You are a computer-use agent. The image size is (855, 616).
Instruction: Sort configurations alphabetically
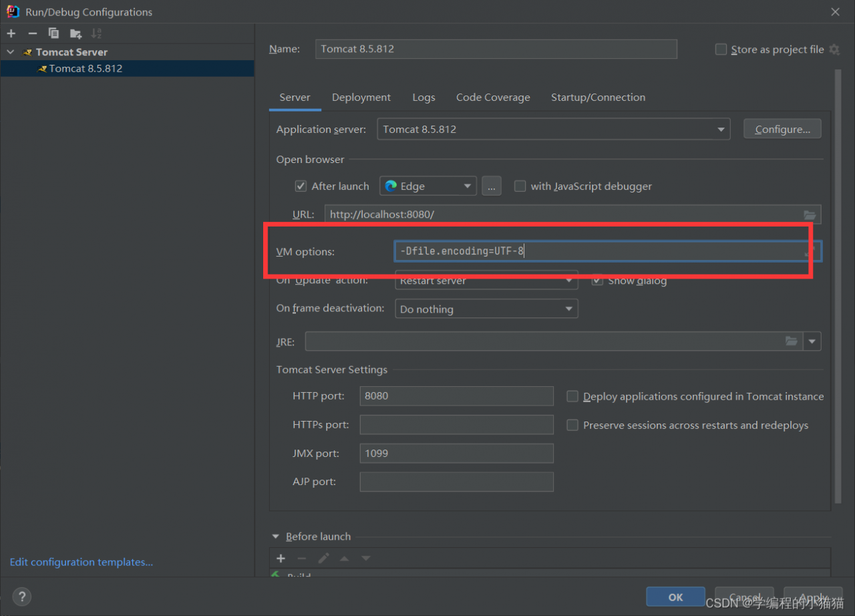tap(96, 33)
